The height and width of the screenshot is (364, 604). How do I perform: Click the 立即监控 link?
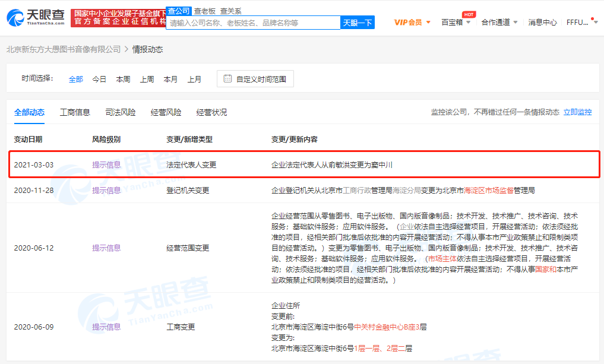pyautogui.click(x=577, y=112)
